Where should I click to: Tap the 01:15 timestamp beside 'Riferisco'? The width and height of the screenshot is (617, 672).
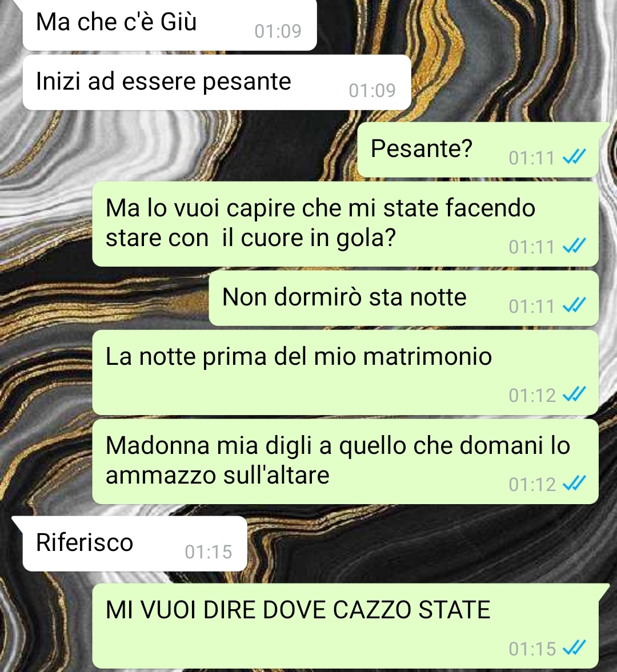coord(209,552)
